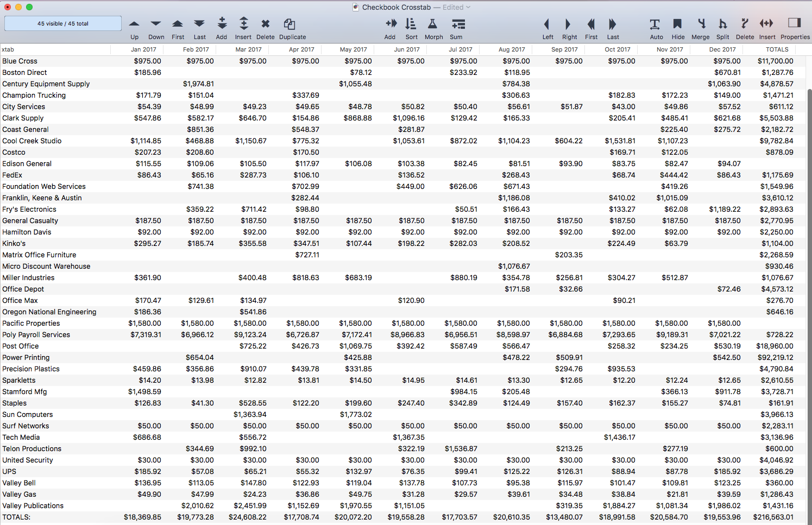This screenshot has width=812, height=525.
Task: Select the $727.11 Matrix Office Furniture cell
Action: tap(307, 255)
